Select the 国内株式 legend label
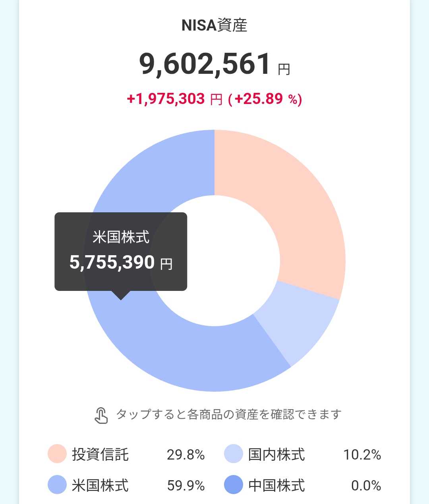Image resolution: width=429 pixels, height=504 pixels. pyautogui.click(x=276, y=454)
